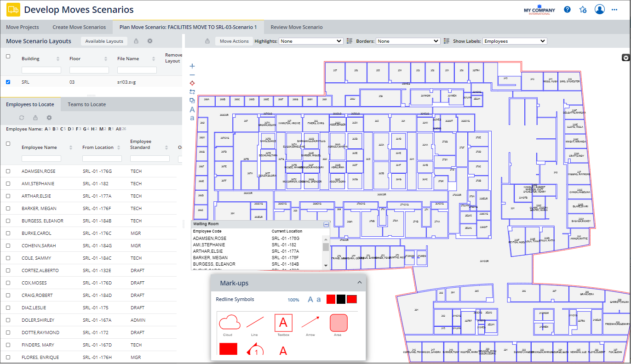Click the Move Actions button
This screenshot has height=364, width=631.
click(234, 41)
